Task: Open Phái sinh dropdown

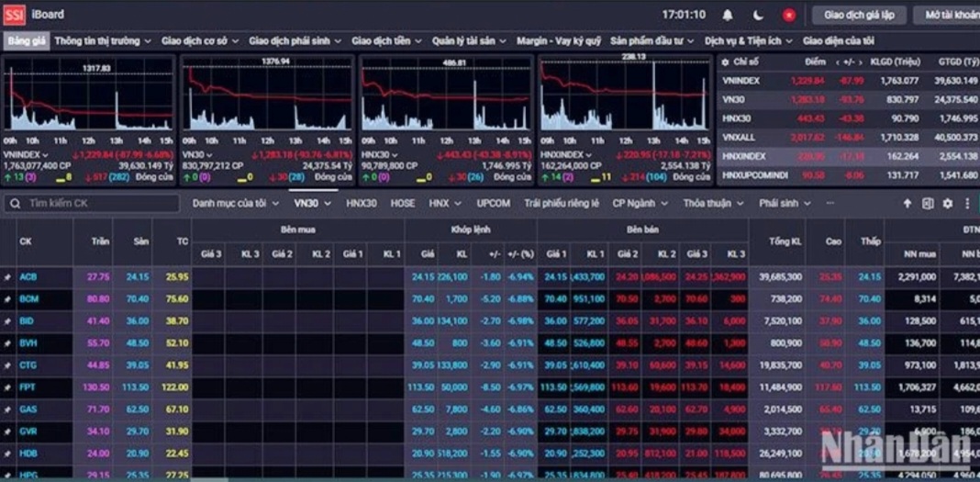Action: pos(785,203)
